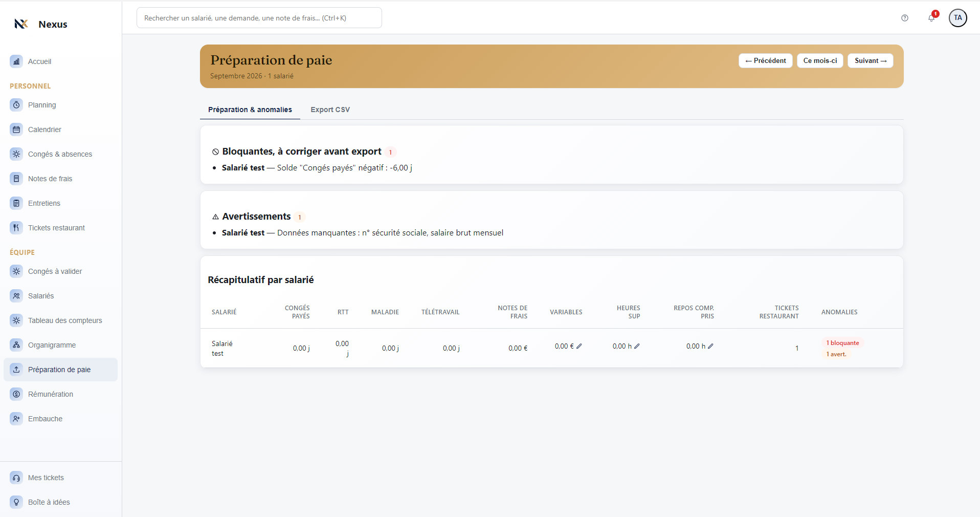
Task: Open Préparation de paie sidebar item
Action: click(x=60, y=370)
